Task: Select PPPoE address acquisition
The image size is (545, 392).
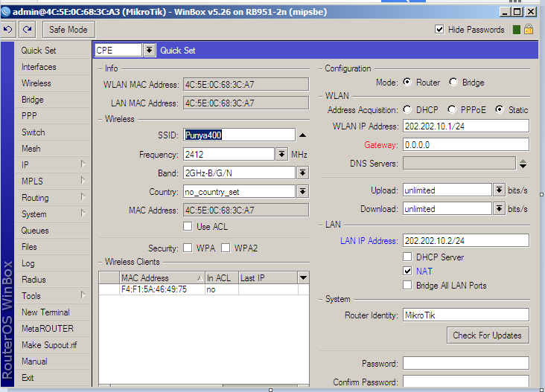Action: coord(451,109)
